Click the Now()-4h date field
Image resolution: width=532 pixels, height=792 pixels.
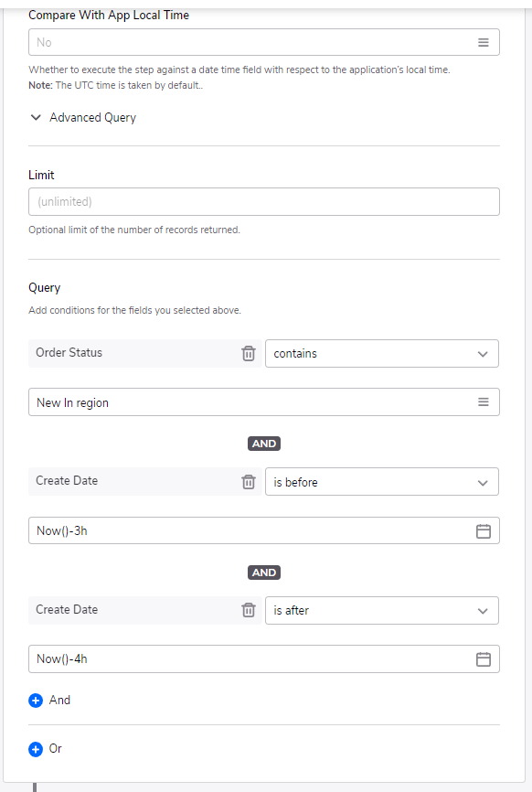pos(264,658)
